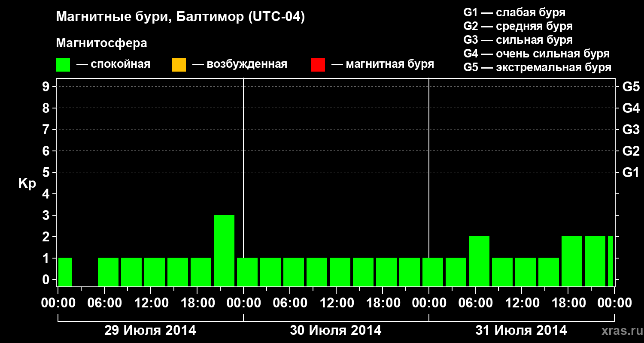Click the red 'магнитная буря' legend swatch
644x343 pixels.
click(318, 65)
